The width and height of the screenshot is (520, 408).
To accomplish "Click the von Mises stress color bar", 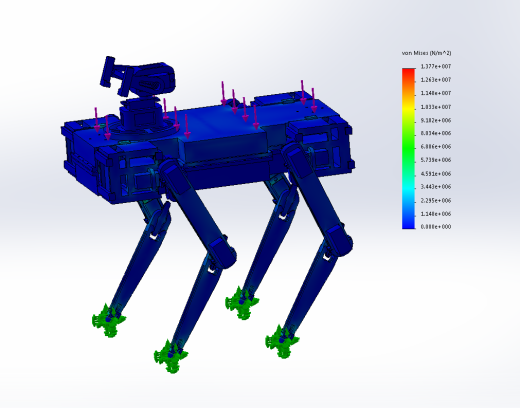I will (409, 148).
